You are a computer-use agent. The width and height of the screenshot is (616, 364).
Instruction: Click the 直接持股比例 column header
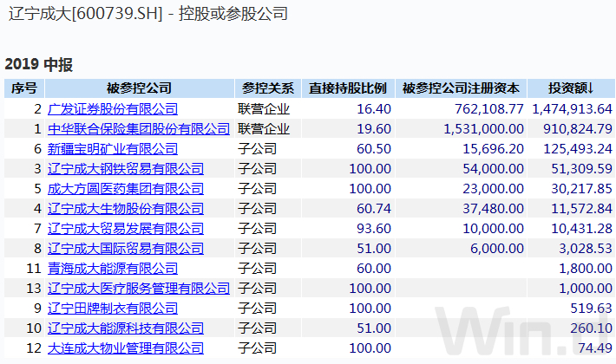click(x=348, y=88)
